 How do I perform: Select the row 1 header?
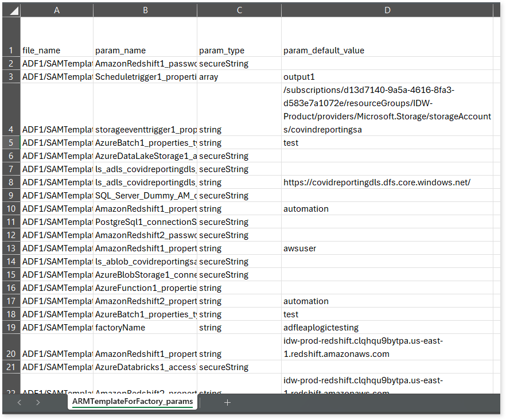[11, 50]
